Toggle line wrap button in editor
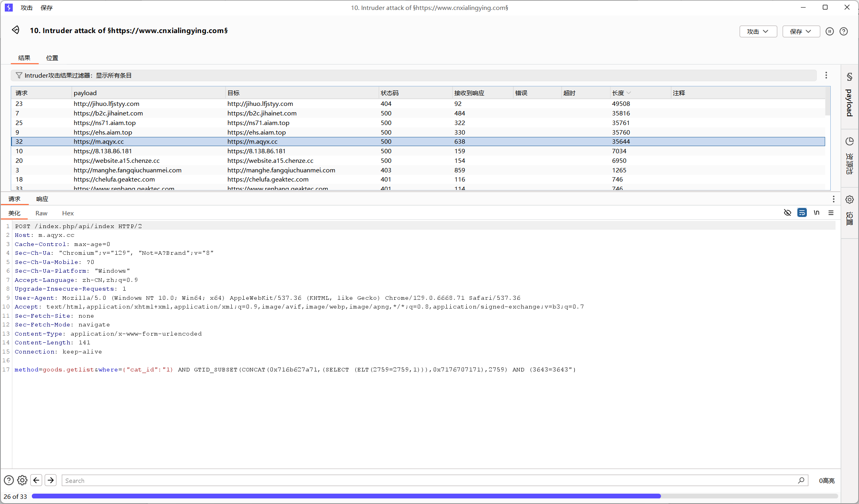Screen dimensions: 859x504 click(x=802, y=213)
